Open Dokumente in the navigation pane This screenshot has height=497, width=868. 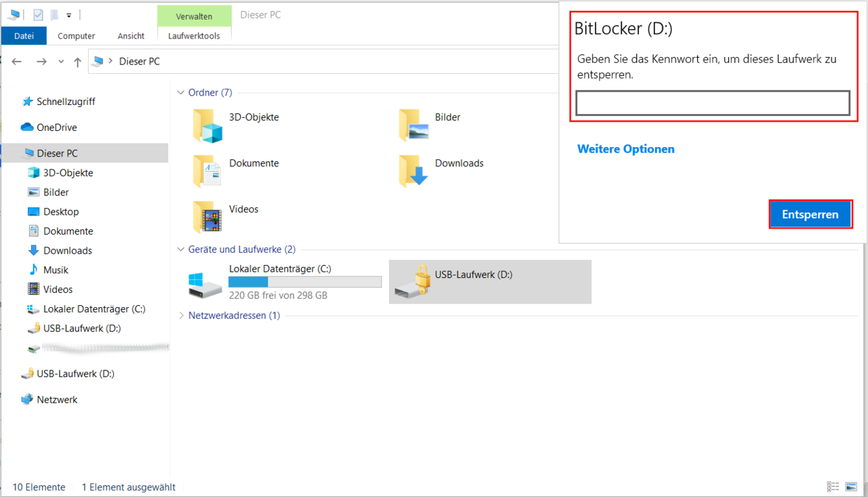tap(68, 231)
